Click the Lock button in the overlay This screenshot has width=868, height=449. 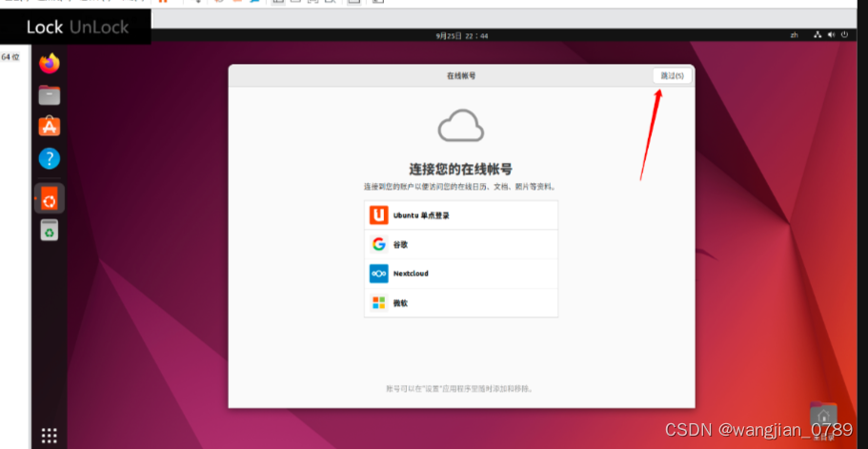point(44,27)
